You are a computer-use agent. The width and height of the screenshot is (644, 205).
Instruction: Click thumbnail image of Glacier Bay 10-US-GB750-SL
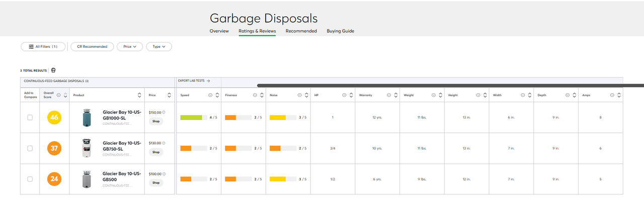point(87,149)
